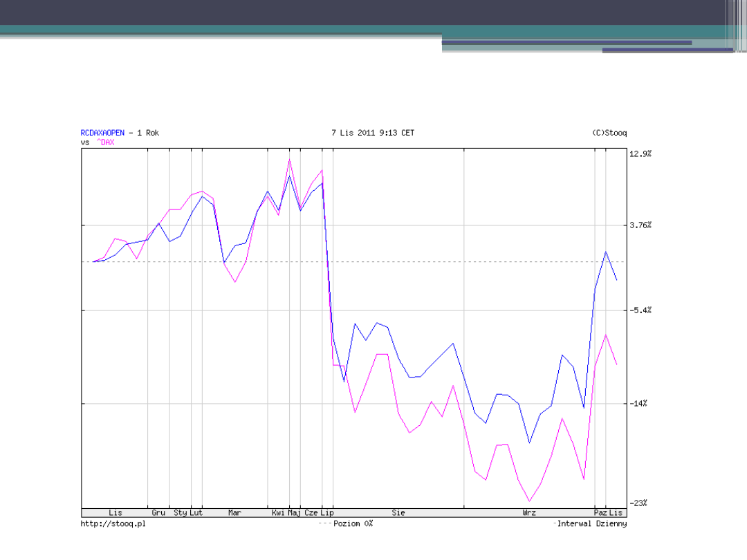Select the 1 Rok period label
The width and height of the screenshot is (747, 560).
click(148, 133)
